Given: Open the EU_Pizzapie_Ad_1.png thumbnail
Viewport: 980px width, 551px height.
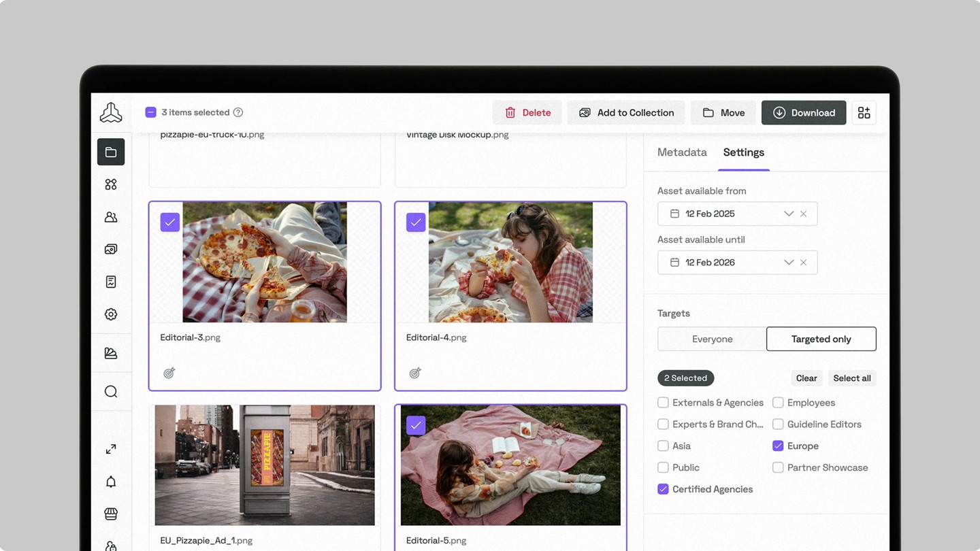Looking at the screenshot, I should point(264,465).
